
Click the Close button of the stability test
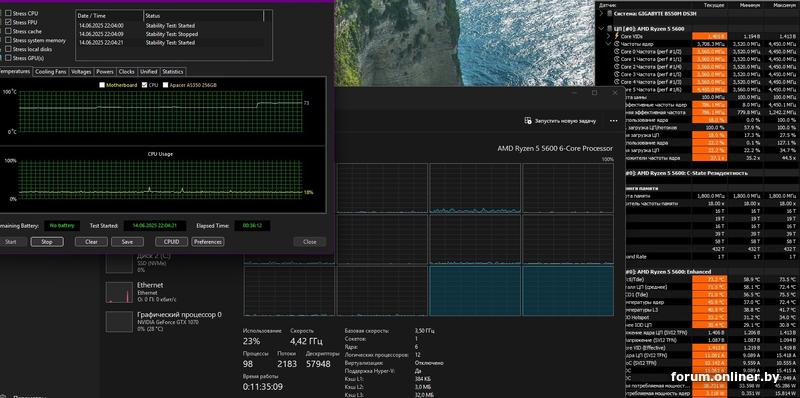(310, 242)
